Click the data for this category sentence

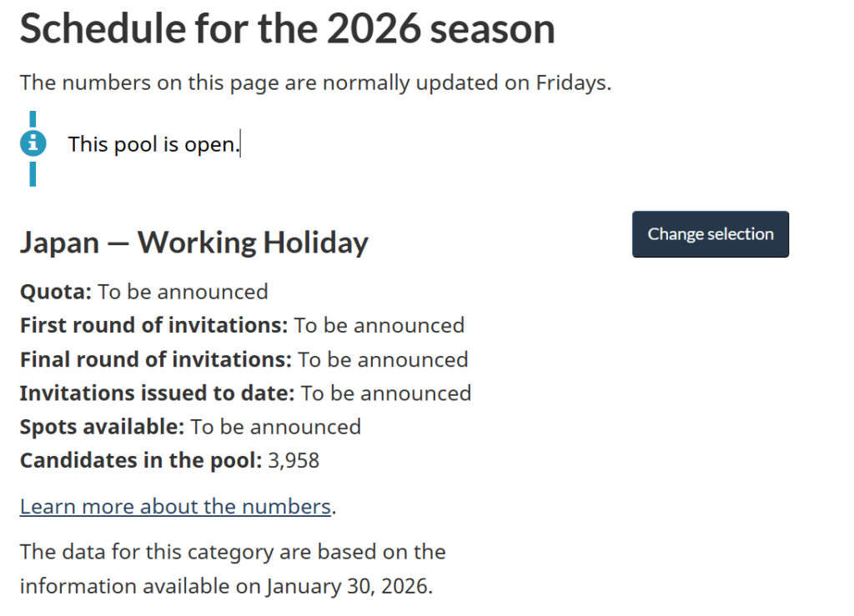(233, 552)
